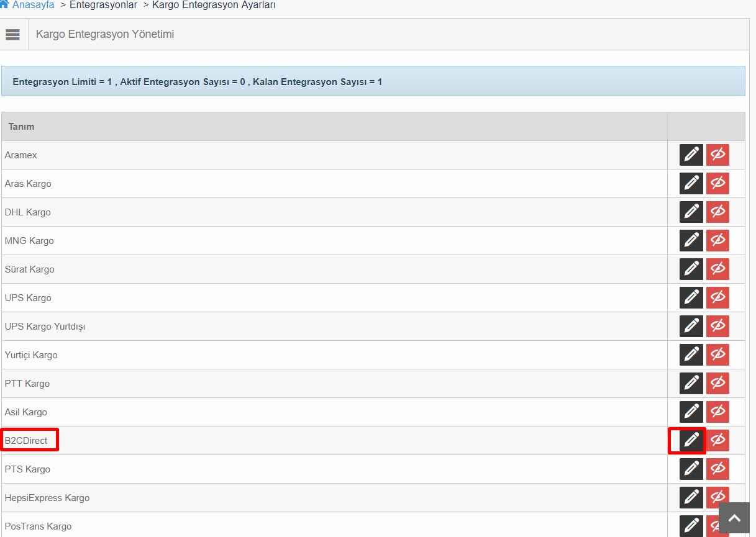Select the MNG Kargo row name

29,241
